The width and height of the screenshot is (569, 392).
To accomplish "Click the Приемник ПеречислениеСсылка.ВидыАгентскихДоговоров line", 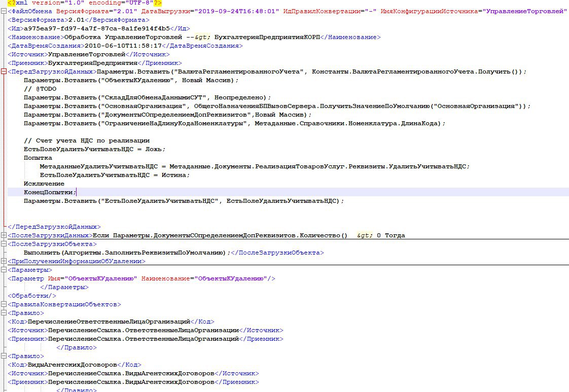I will click(133, 382).
